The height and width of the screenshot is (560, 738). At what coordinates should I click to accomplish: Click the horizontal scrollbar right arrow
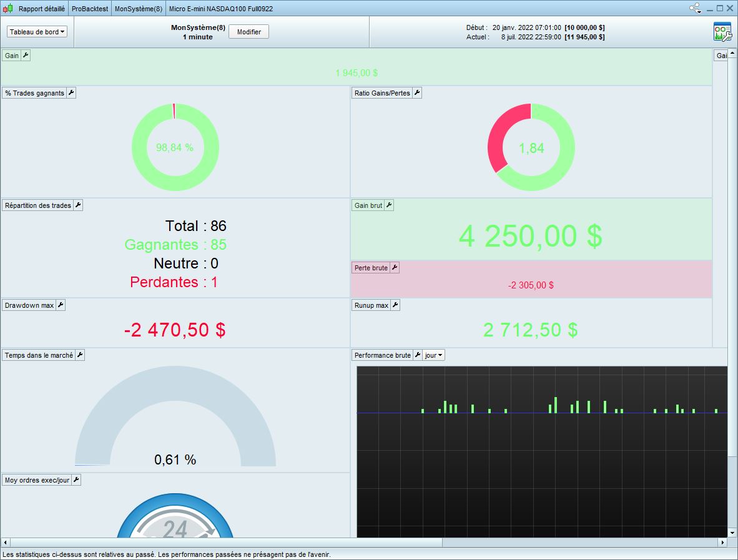point(722,543)
